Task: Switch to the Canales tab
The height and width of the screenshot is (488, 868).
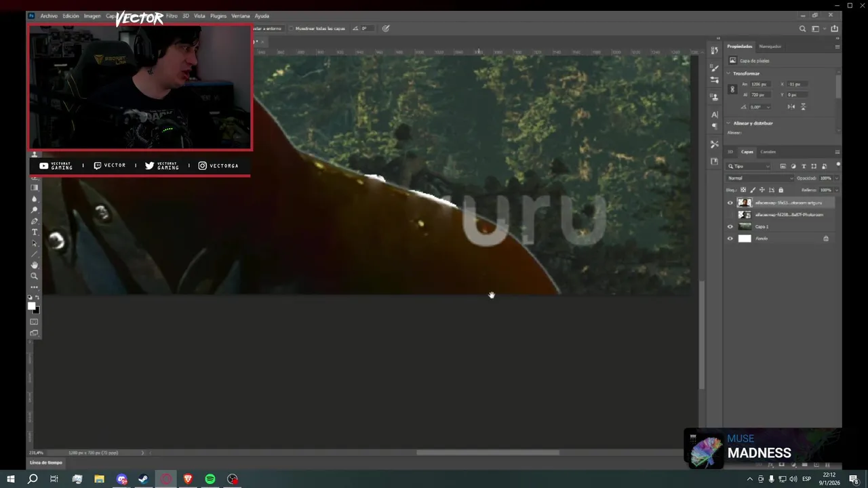Action: [768, 152]
